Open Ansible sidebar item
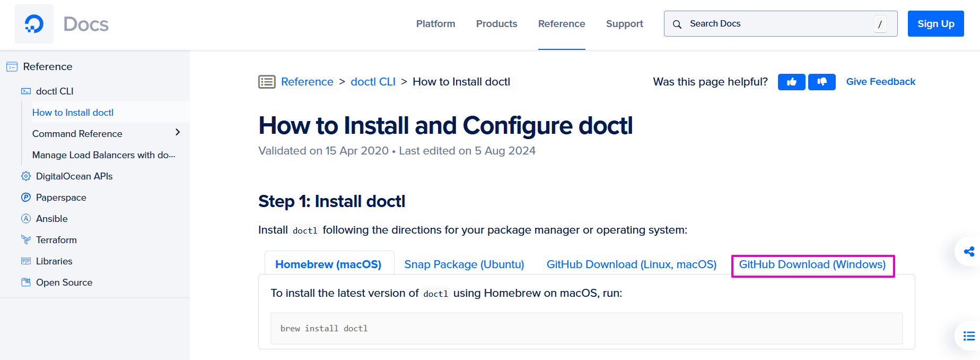The width and height of the screenshot is (980, 360). 52,219
